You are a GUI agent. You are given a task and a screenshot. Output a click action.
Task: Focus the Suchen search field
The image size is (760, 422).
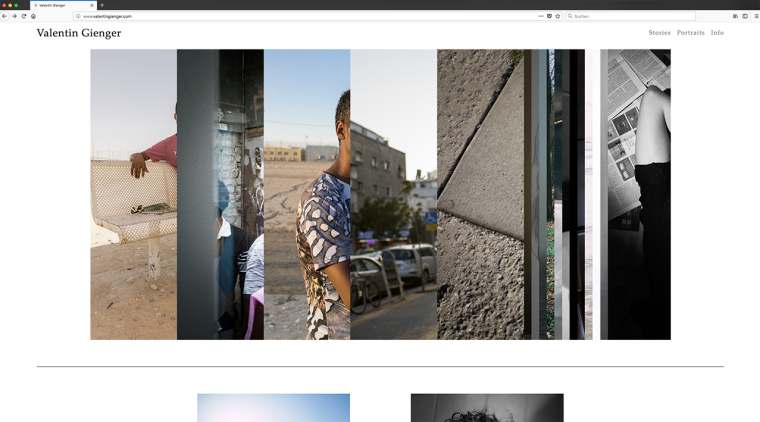[631, 16]
